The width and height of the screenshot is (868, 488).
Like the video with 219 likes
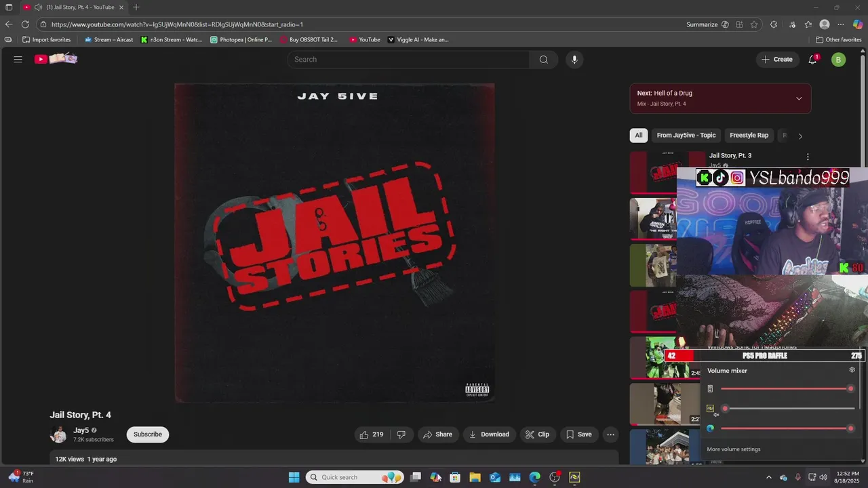click(372, 434)
